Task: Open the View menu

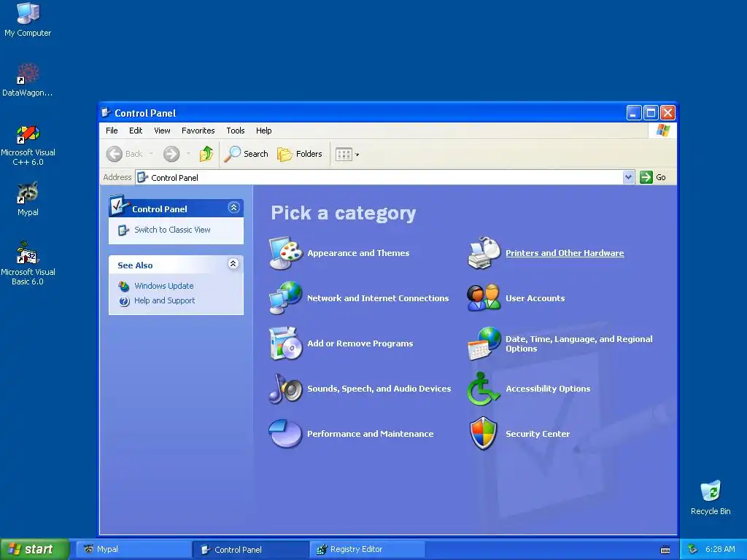Action: tap(162, 131)
